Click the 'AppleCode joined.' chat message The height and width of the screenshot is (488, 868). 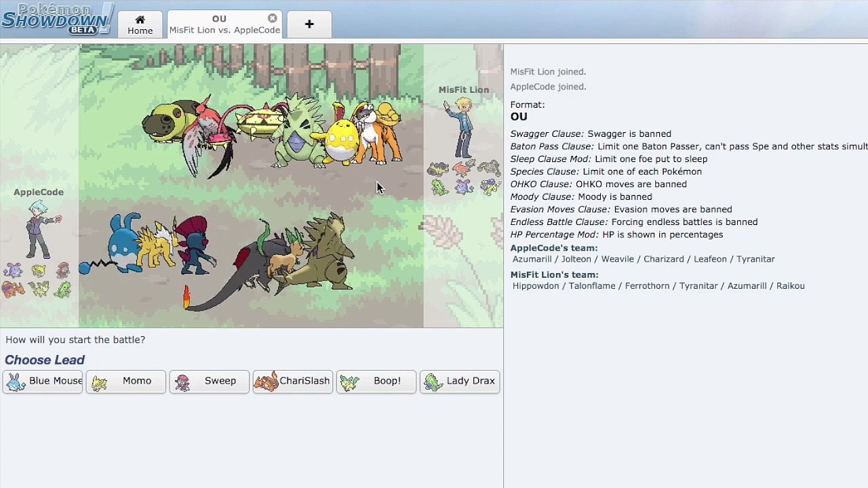pyautogui.click(x=548, y=87)
